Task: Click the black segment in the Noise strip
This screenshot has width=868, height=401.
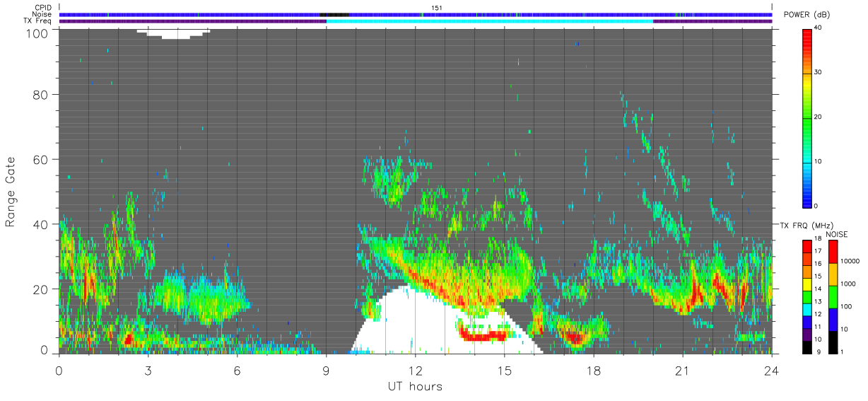Action: (334, 14)
